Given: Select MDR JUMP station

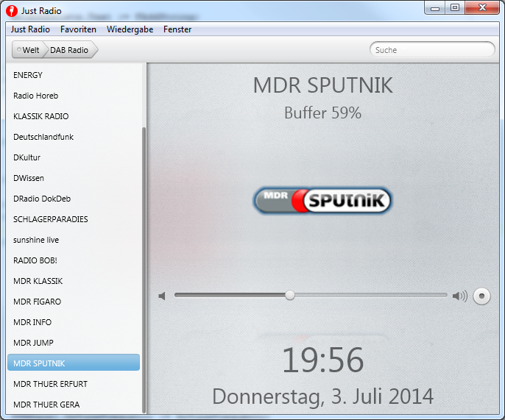Looking at the screenshot, I should [74, 343].
